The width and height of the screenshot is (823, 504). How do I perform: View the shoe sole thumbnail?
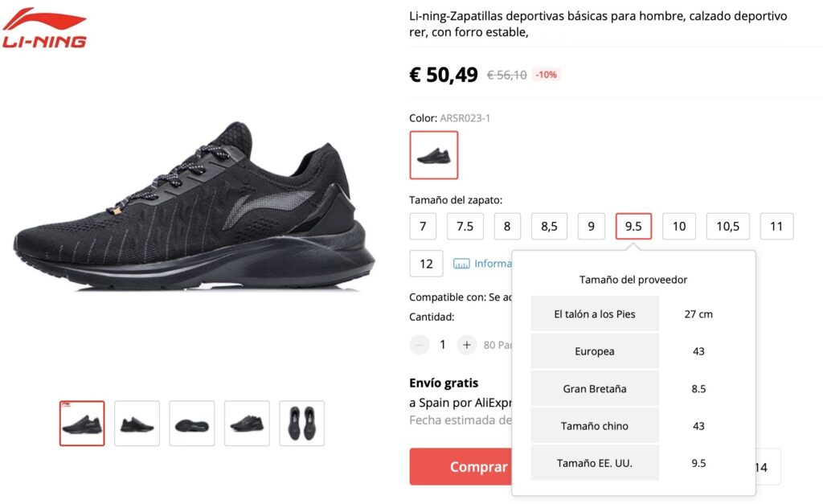(x=192, y=423)
